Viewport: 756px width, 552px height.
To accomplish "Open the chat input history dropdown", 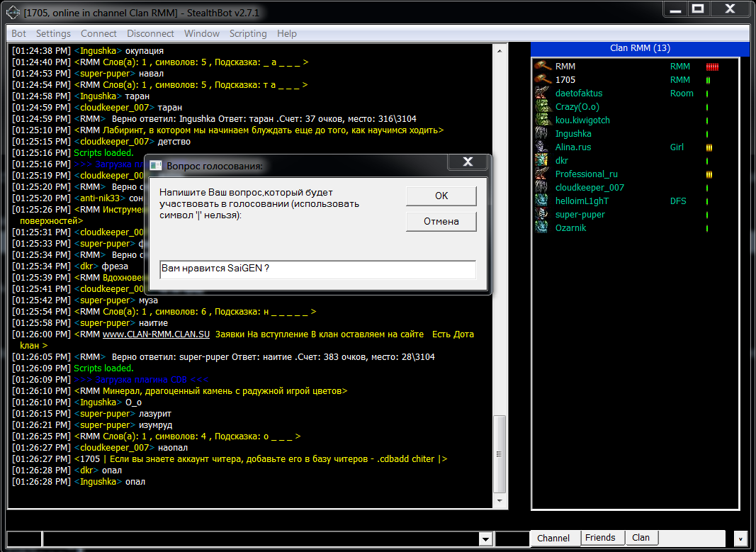I will tap(485, 539).
